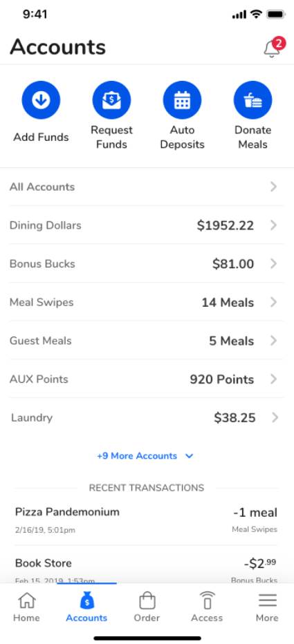Open the Access mobile credential icon
The height and width of the screenshot is (644, 294).
tap(207, 600)
